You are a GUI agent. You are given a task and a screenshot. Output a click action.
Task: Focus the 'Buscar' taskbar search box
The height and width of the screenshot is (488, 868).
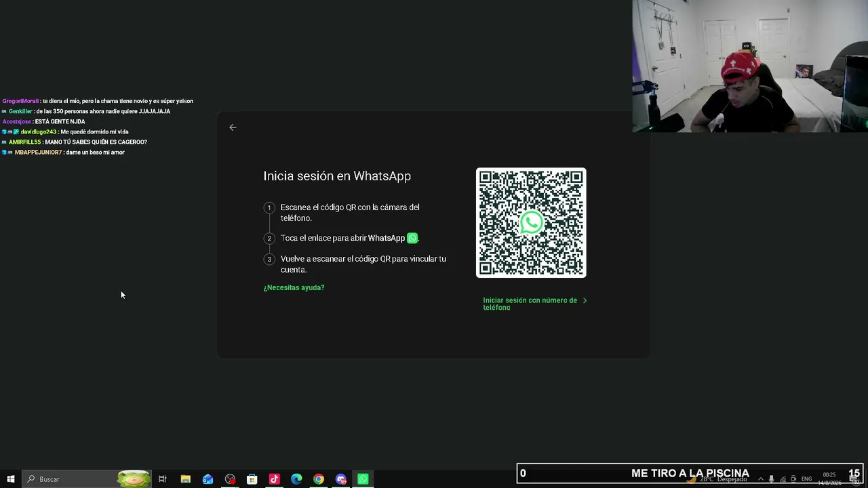coord(87,479)
